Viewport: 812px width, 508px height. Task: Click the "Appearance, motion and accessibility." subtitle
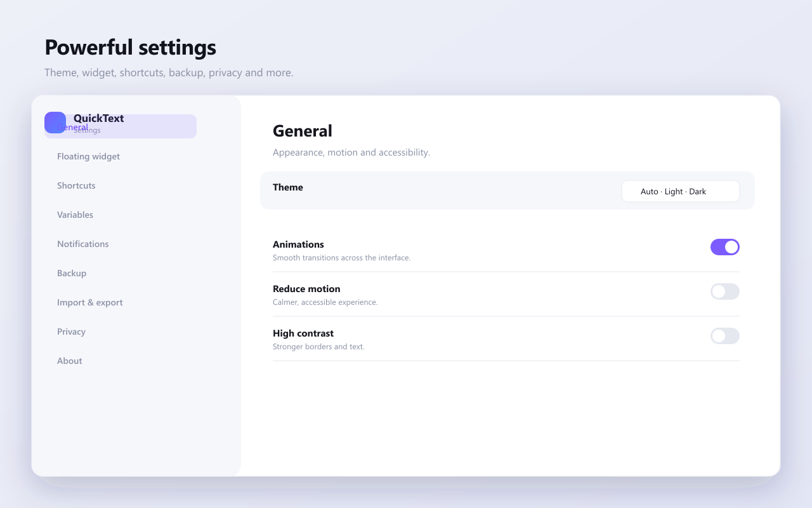point(351,152)
